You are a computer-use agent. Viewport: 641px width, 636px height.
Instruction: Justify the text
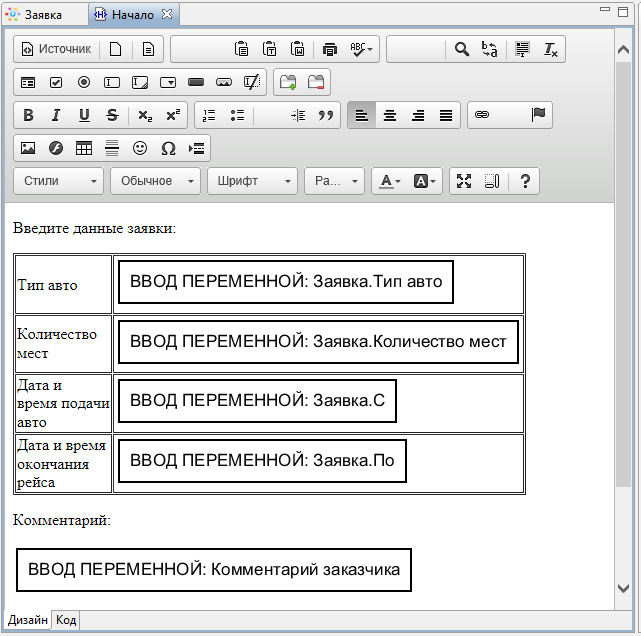446,115
